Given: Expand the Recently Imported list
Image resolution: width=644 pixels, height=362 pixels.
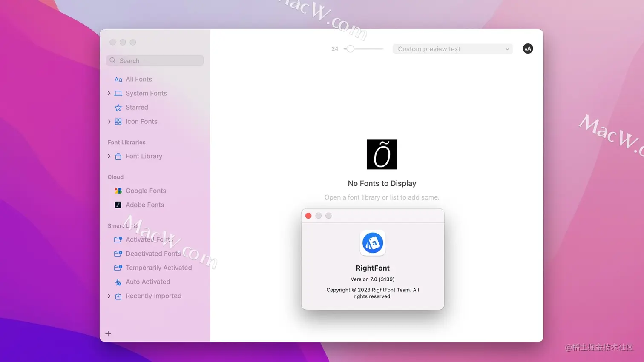Looking at the screenshot, I should point(109,296).
